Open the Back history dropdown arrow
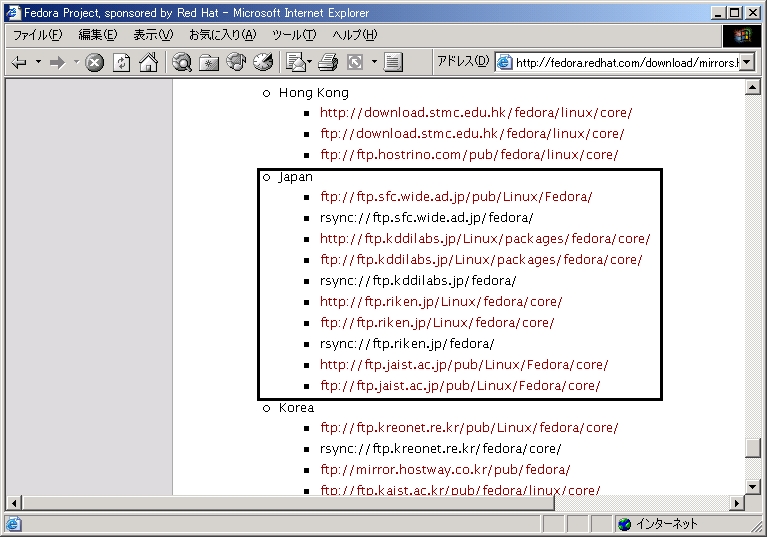 tap(38, 62)
